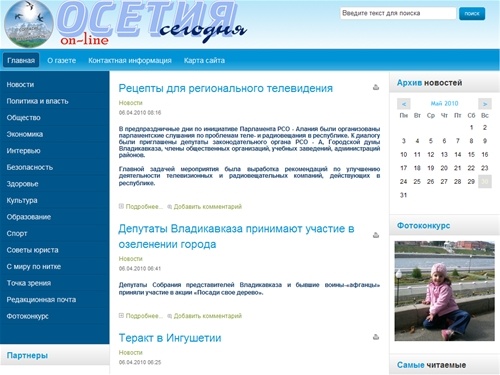500x375 pixels.
Task: Click Новости tag under Депутаты Владикавказа article
Action: click(x=130, y=259)
